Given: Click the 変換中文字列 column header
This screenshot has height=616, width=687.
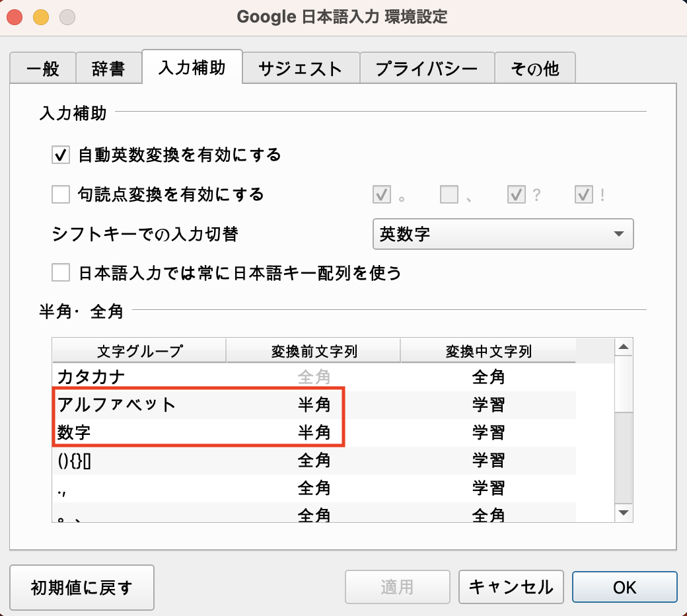Looking at the screenshot, I should [x=488, y=352].
